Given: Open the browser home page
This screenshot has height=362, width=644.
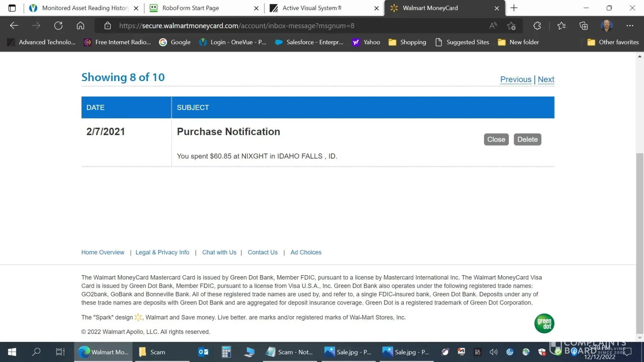Looking at the screenshot, I should (x=80, y=26).
